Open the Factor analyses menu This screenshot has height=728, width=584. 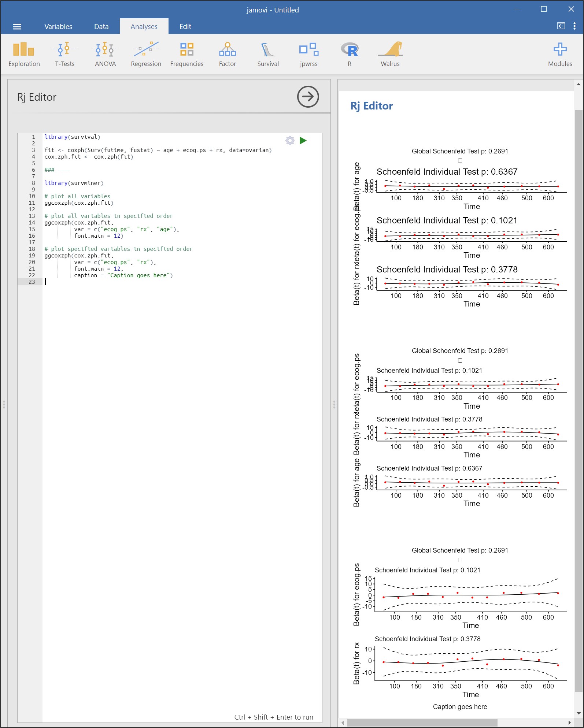tap(227, 54)
